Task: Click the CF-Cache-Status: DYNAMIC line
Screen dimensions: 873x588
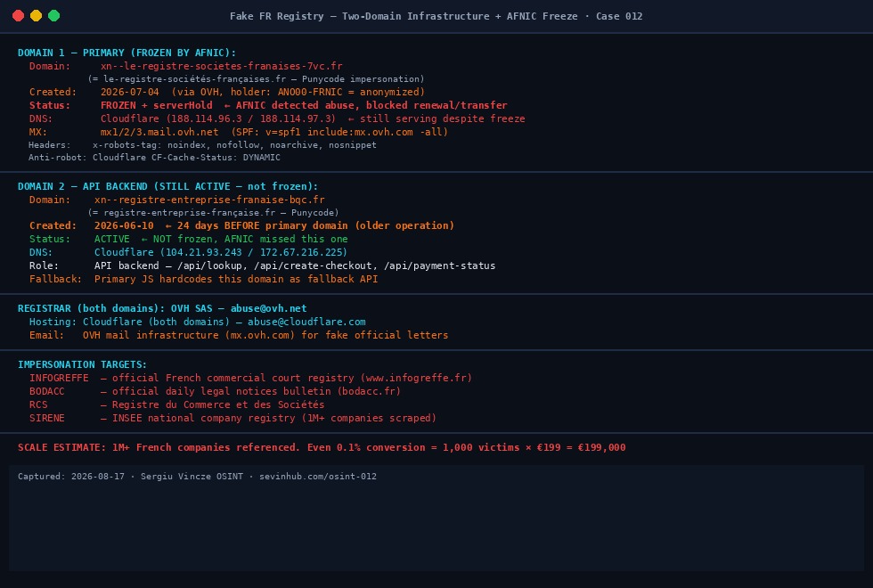Action: pyautogui.click(x=154, y=158)
